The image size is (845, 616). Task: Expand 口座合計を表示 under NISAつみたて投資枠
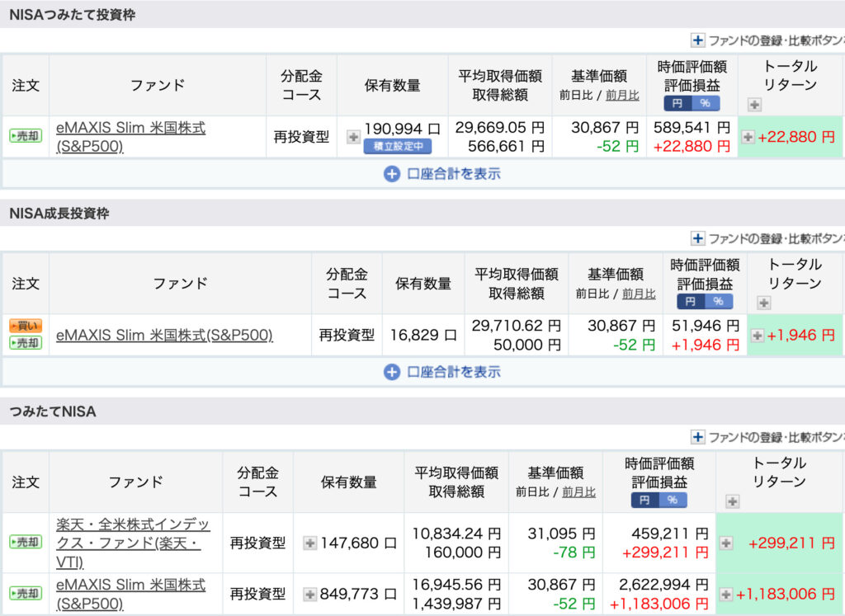click(442, 174)
